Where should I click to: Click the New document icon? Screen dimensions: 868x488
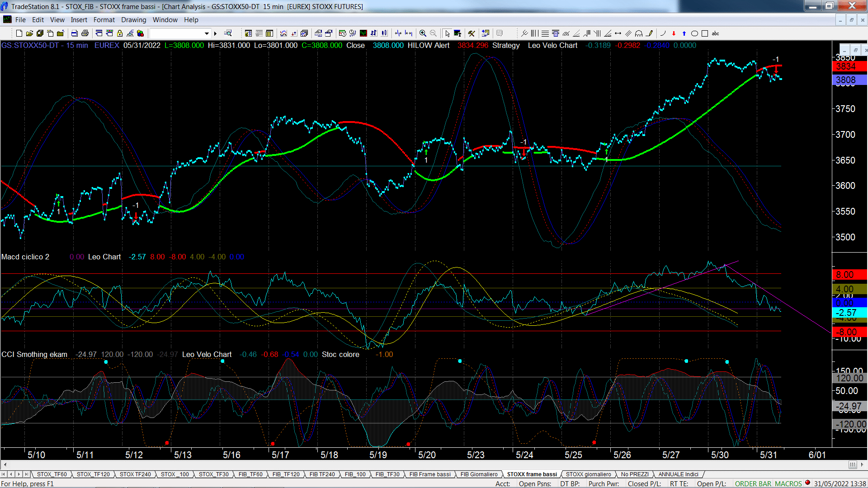19,33
